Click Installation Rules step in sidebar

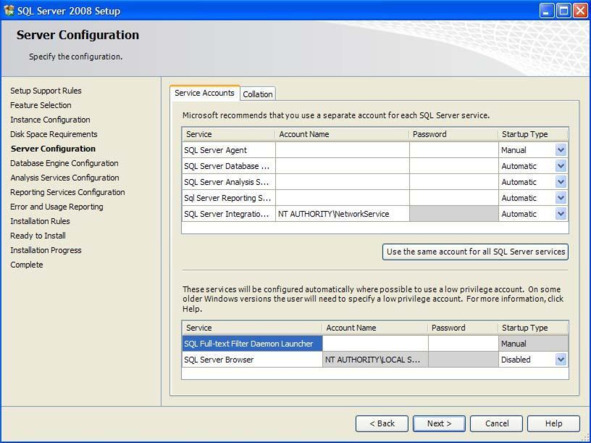40,221
